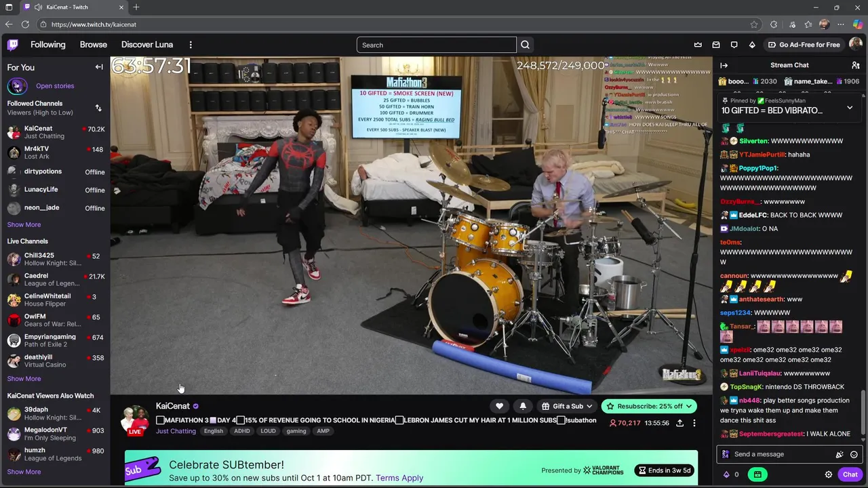Screen dimensions: 868x488
Task: Open the Browse tab
Action: [94, 45]
